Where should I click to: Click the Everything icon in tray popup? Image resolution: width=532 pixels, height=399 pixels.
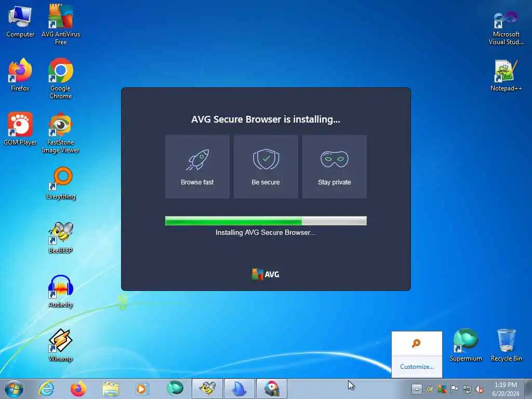(416, 343)
